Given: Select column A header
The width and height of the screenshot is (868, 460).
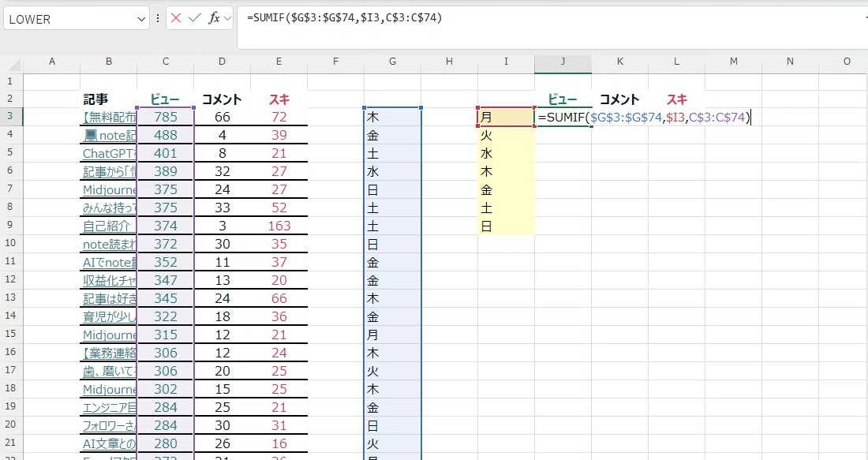Looking at the screenshot, I should coord(52,62).
